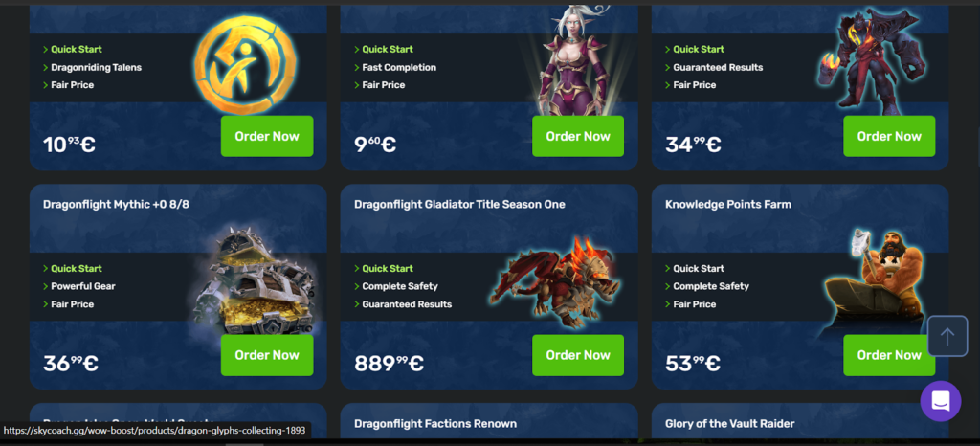Order the Knowledge Points Farm service
Screen dimensions: 980x446
pyautogui.click(x=889, y=355)
